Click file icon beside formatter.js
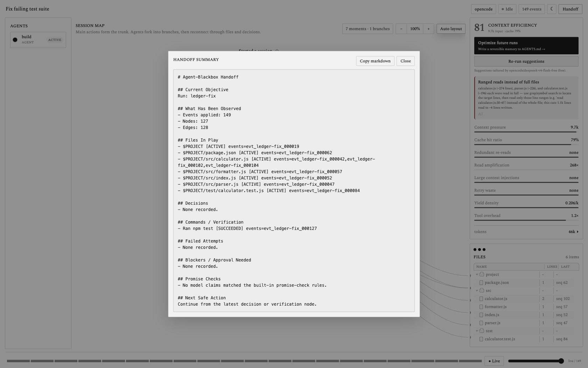The height and width of the screenshot is (368, 588). pyautogui.click(x=481, y=307)
